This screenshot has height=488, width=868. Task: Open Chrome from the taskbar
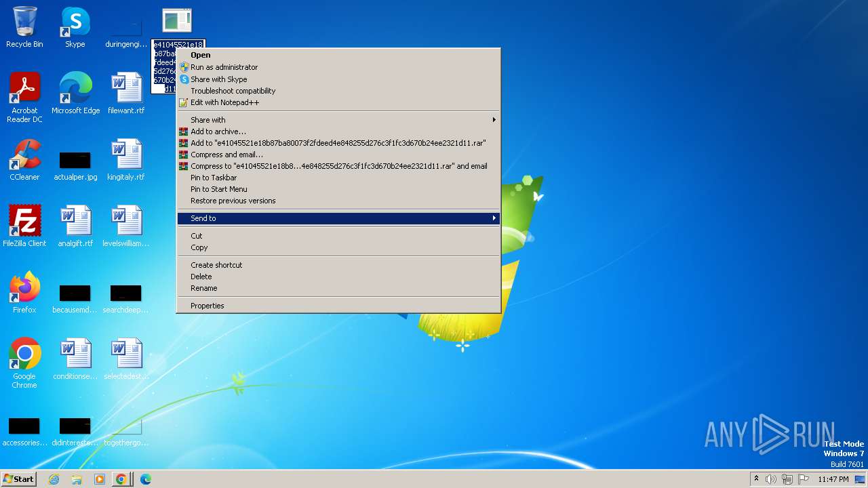tap(121, 479)
